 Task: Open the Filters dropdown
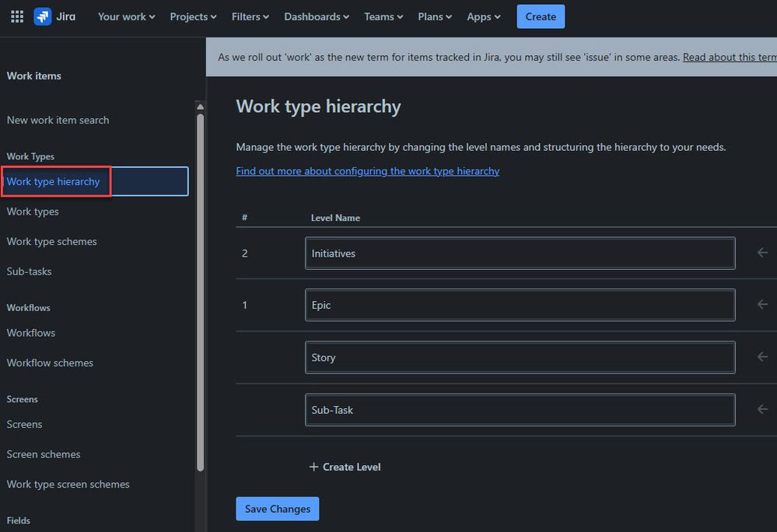(250, 16)
